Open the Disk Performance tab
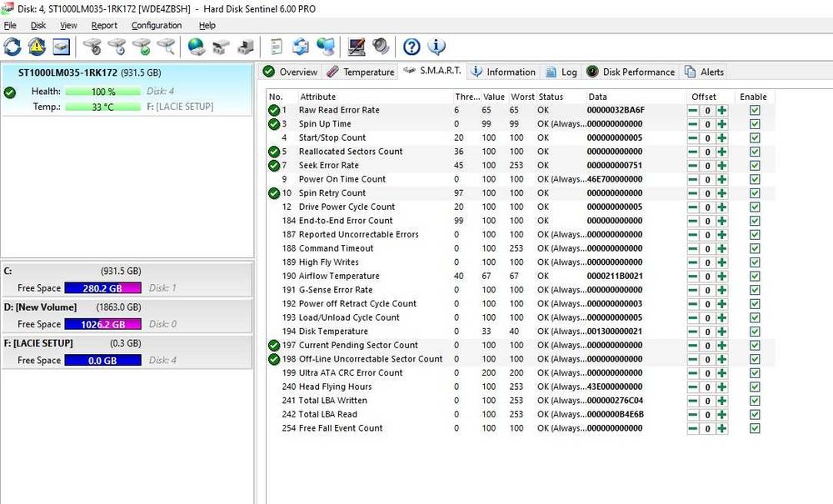833x504 pixels. point(631,72)
